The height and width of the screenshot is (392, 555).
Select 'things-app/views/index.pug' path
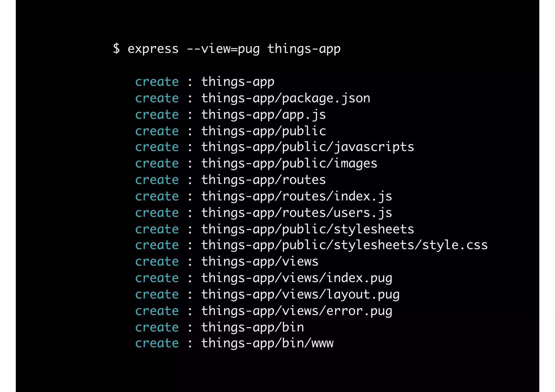point(296,278)
